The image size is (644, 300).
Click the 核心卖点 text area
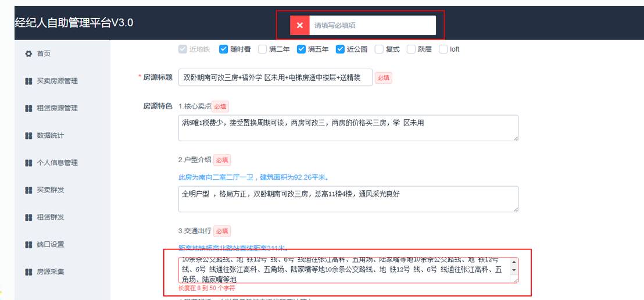(x=348, y=127)
